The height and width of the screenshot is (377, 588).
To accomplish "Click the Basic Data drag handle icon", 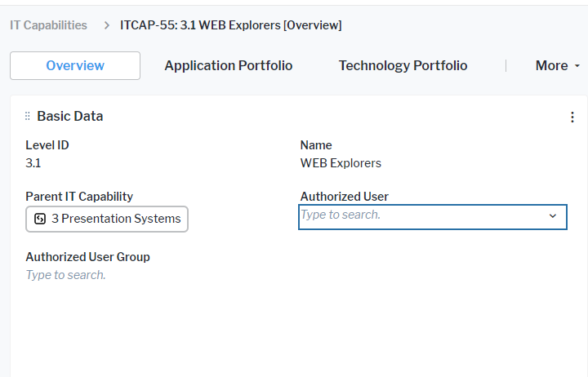I will 27,117.
